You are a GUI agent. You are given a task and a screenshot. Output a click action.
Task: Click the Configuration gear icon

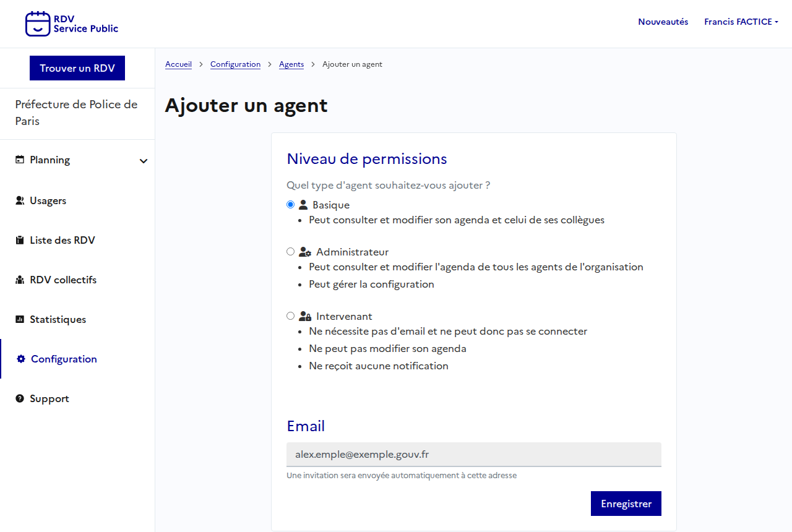21,359
